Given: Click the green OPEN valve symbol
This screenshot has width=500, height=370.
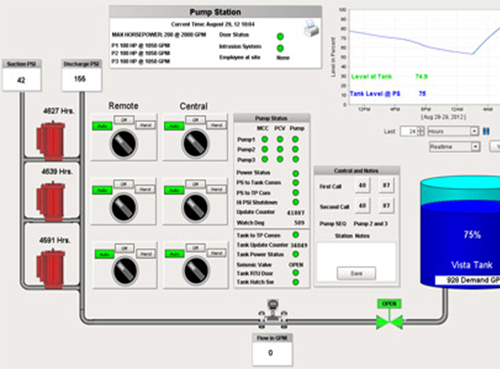Looking at the screenshot, I should [389, 322].
